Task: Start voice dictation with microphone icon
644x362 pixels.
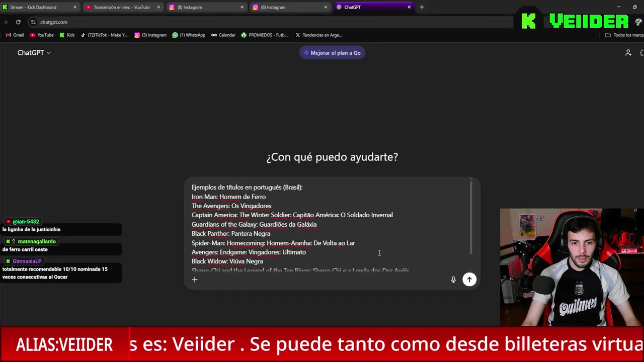Action: click(x=453, y=280)
